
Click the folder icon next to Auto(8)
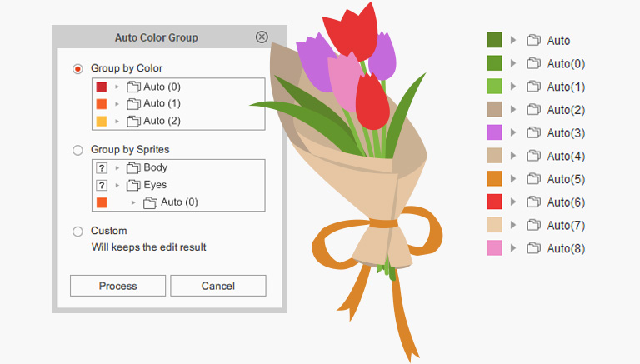click(534, 248)
